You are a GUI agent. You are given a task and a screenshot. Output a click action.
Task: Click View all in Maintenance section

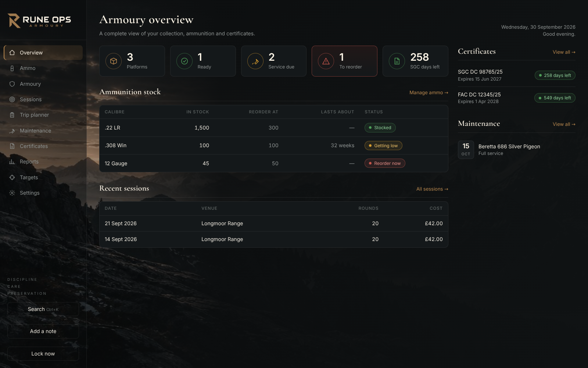564,124
